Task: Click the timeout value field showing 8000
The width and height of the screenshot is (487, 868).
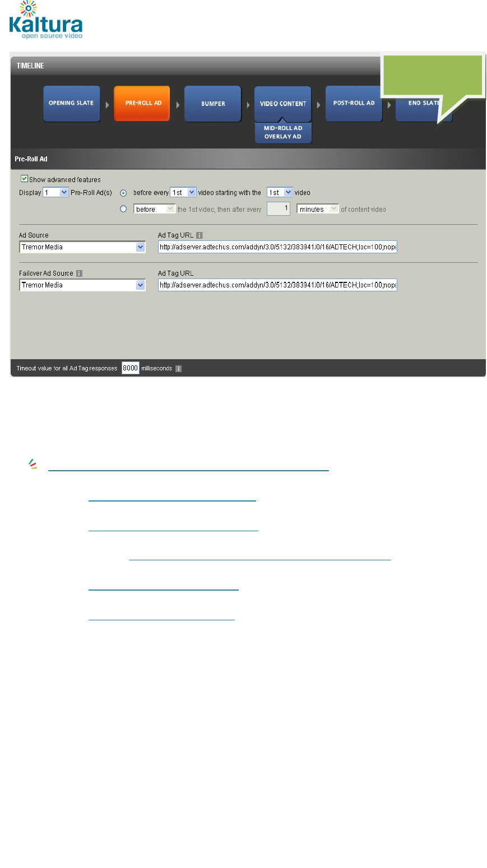Action: click(x=131, y=368)
